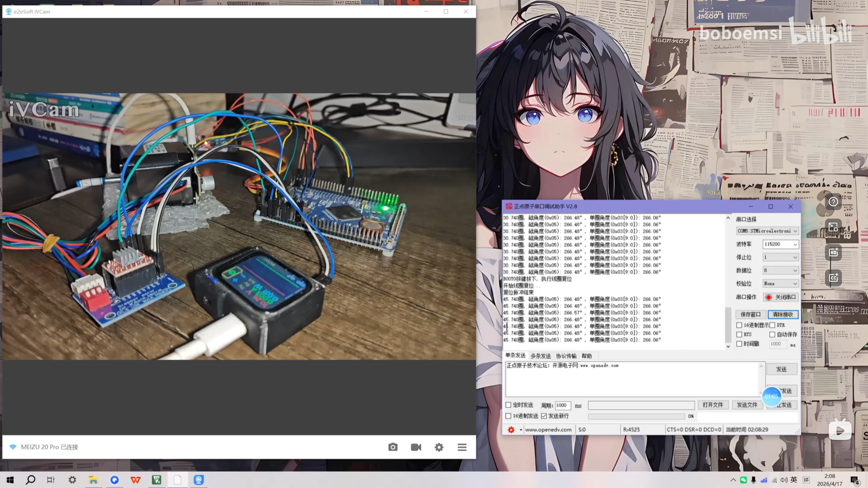The width and height of the screenshot is (868, 488).
Task: Open the iVCam hamburger menu
Action: 462,447
